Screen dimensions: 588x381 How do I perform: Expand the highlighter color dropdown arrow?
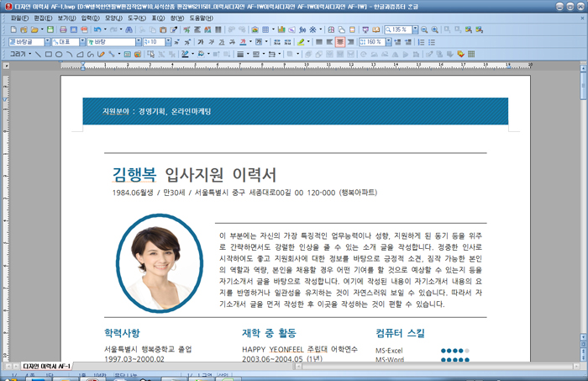coord(308,42)
